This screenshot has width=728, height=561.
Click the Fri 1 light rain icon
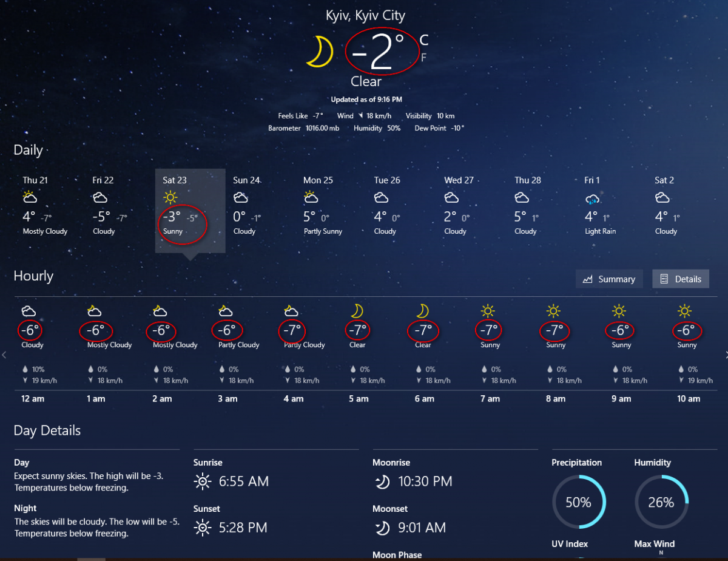pos(593,199)
